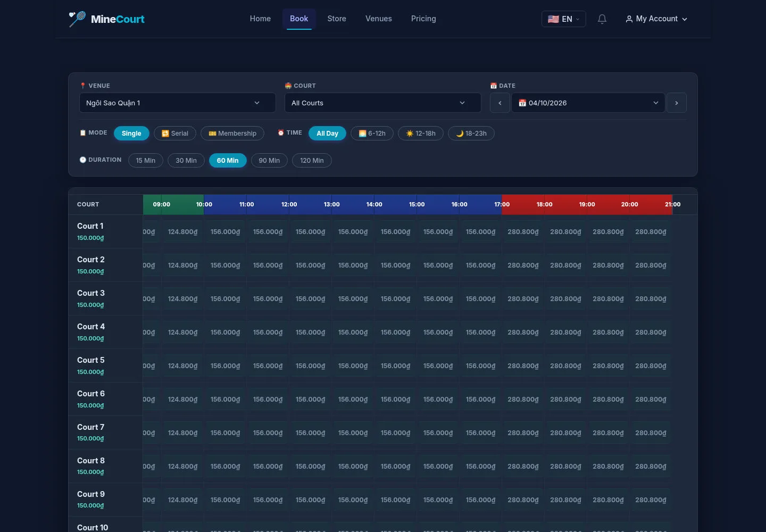Click the US flag icon
This screenshot has height=532, width=766.
tap(553, 19)
